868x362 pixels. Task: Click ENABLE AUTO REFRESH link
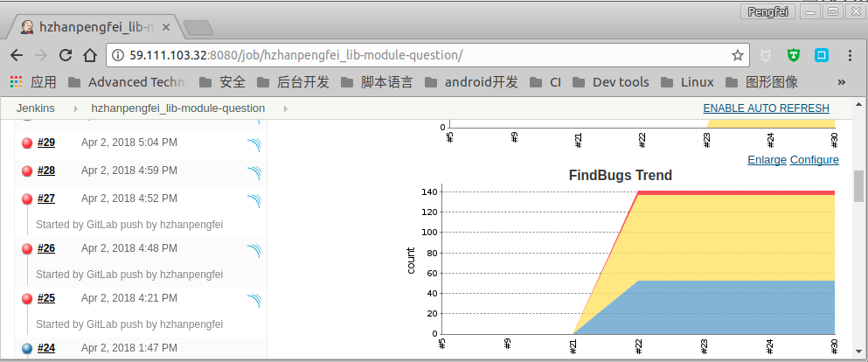coord(766,108)
